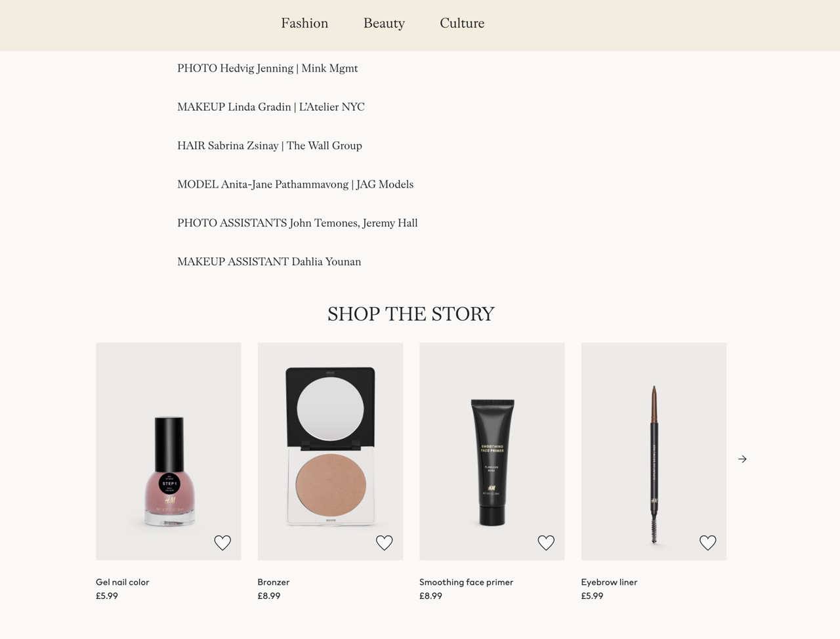840x639 pixels.
Task: Open the Bronzer product name link
Action: (274, 582)
